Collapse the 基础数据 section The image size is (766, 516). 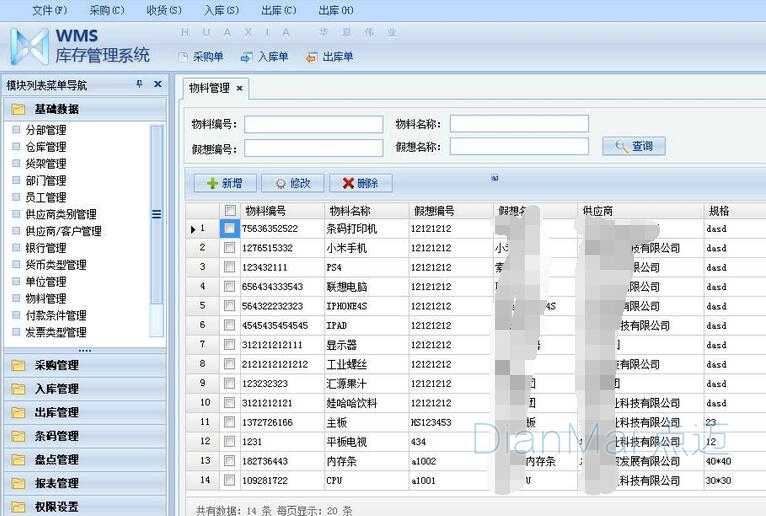click(x=85, y=109)
